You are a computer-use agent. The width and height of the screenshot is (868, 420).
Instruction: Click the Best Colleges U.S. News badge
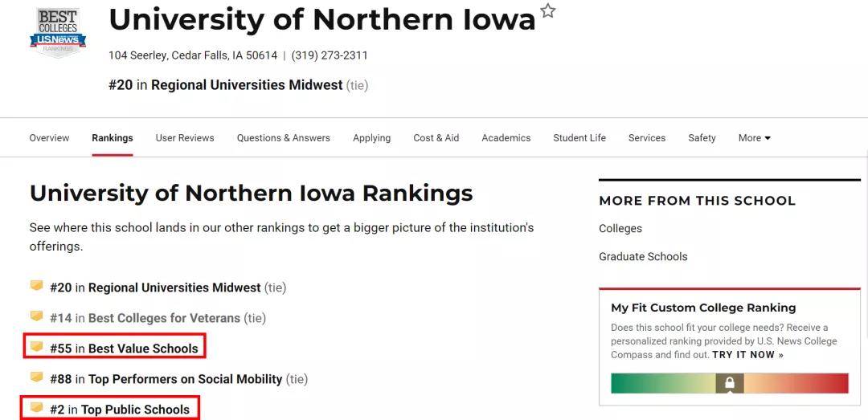58,31
